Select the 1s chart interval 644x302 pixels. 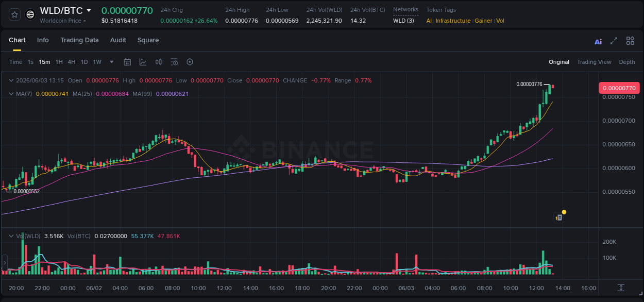[x=30, y=62]
